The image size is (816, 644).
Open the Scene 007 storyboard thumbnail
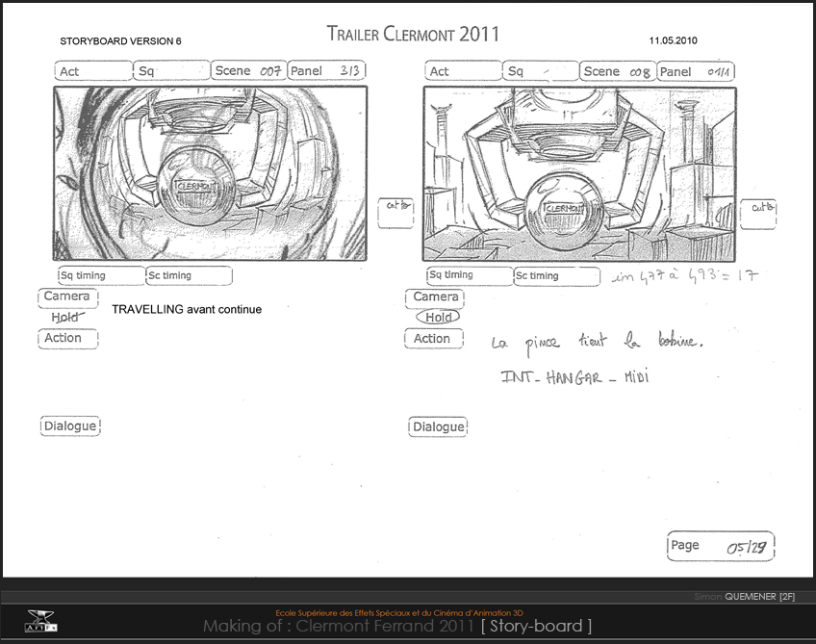click(210, 173)
